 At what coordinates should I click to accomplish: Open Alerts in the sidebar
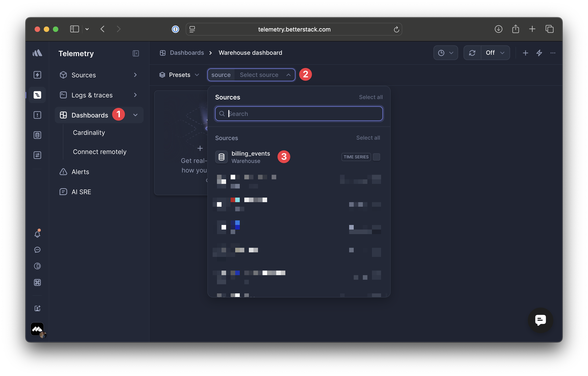point(80,172)
